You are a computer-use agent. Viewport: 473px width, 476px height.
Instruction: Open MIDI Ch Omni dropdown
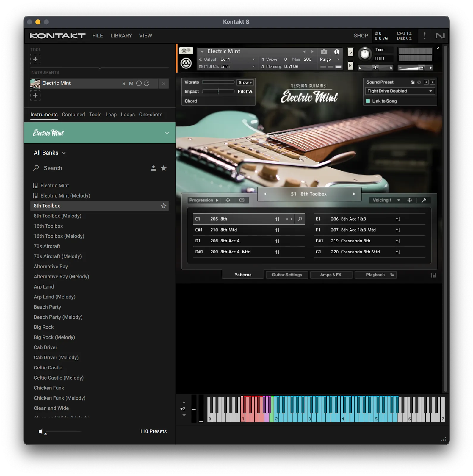click(x=227, y=67)
